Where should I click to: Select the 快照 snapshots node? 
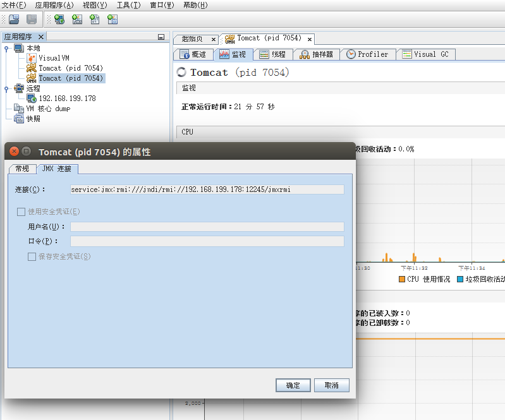click(x=33, y=119)
